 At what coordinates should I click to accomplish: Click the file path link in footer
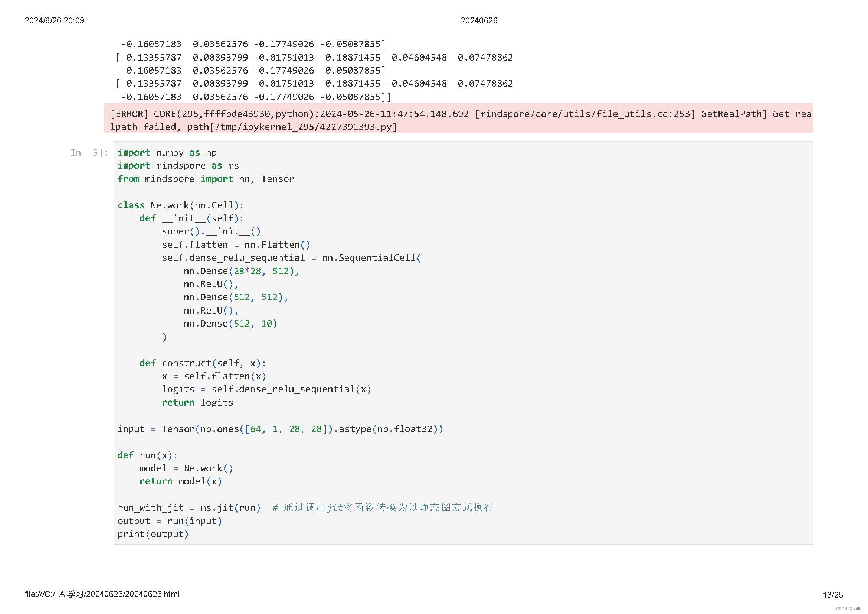pyautogui.click(x=102, y=594)
